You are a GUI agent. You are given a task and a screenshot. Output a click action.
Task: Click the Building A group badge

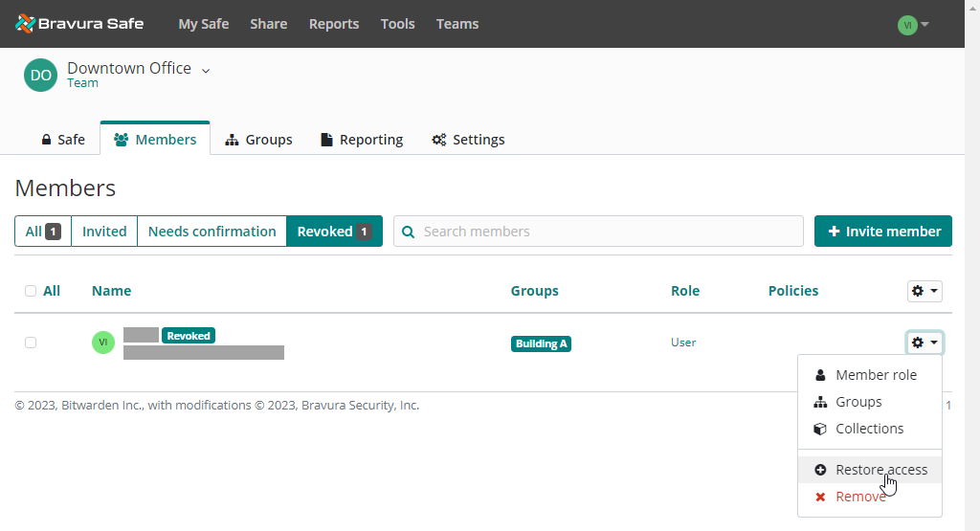click(x=541, y=343)
